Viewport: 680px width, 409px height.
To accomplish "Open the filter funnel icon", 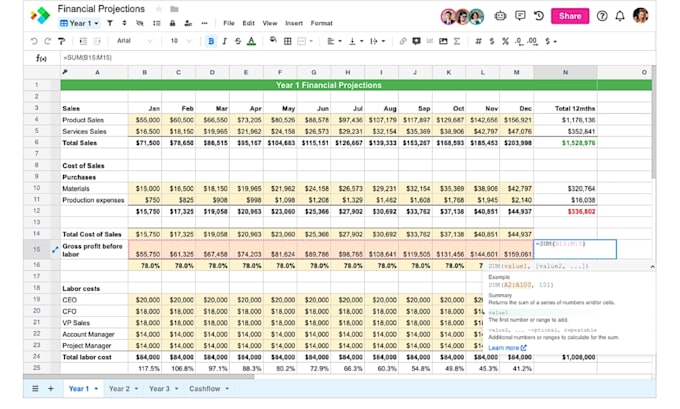I will tap(110, 23).
